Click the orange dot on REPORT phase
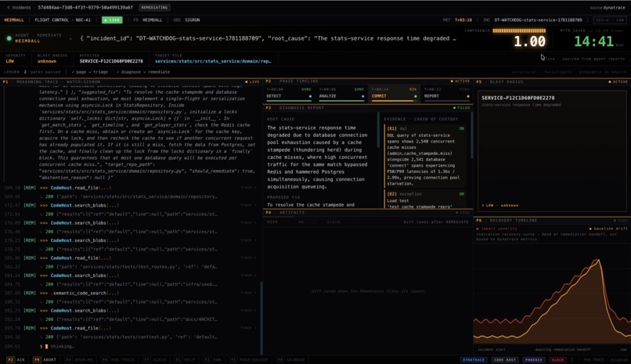Image resolution: width=631 pixels, height=364 pixels. 467,96
